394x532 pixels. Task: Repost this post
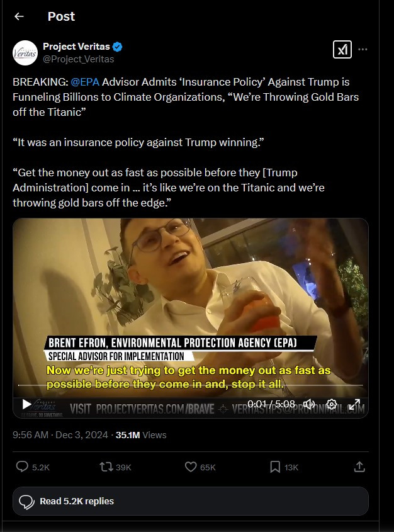106,467
